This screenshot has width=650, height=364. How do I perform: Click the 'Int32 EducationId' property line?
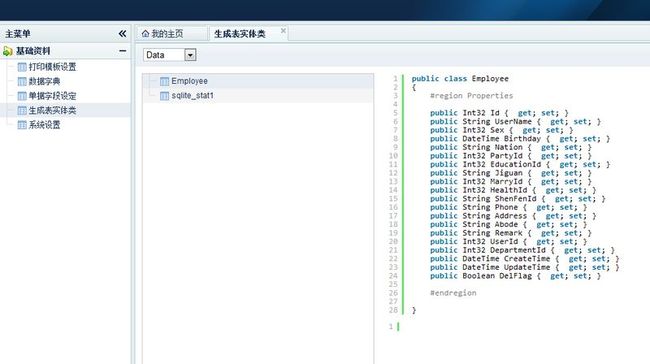(x=520, y=164)
